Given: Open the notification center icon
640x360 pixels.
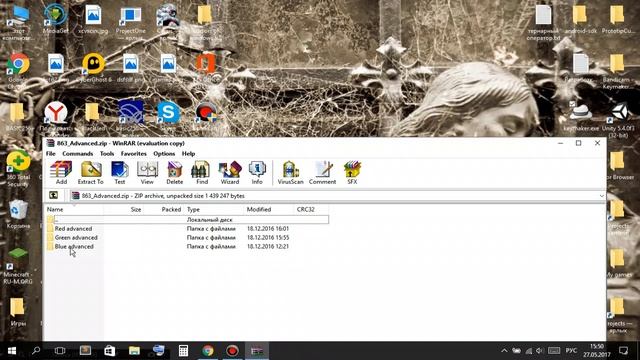Looking at the screenshot, I should (623, 351).
